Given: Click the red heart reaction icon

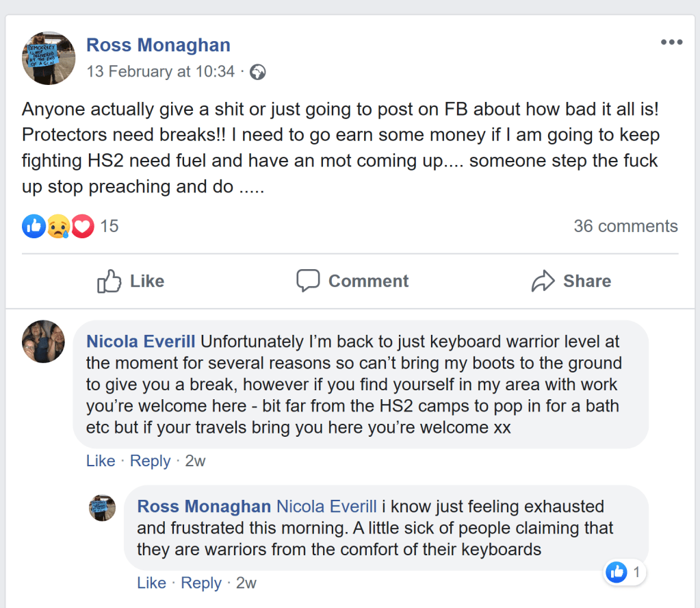Looking at the screenshot, I should (x=82, y=226).
